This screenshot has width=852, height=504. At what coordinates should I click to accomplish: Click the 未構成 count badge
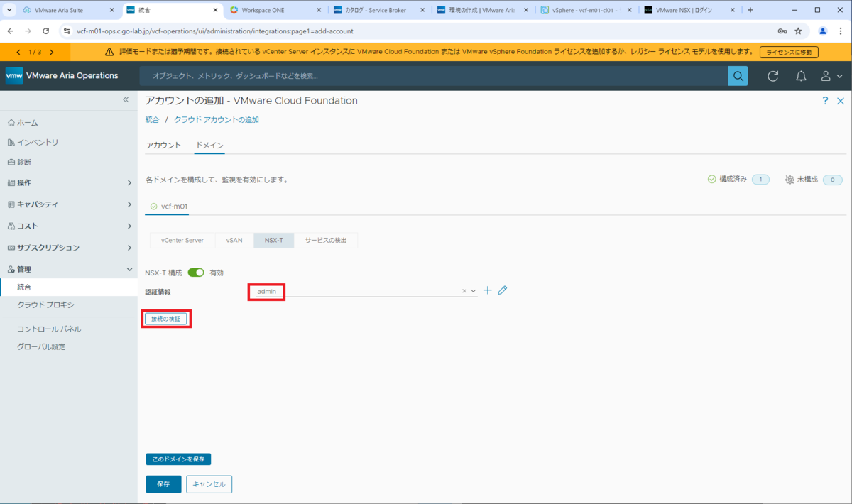click(x=833, y=180)
